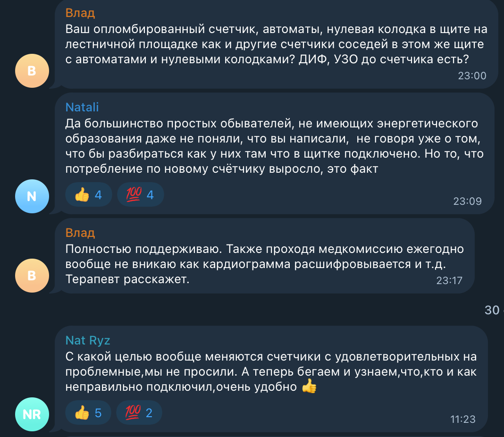Open sender name Влад in the top message
The width and height of the screenshot is (504, 437).
coord(80,13)
